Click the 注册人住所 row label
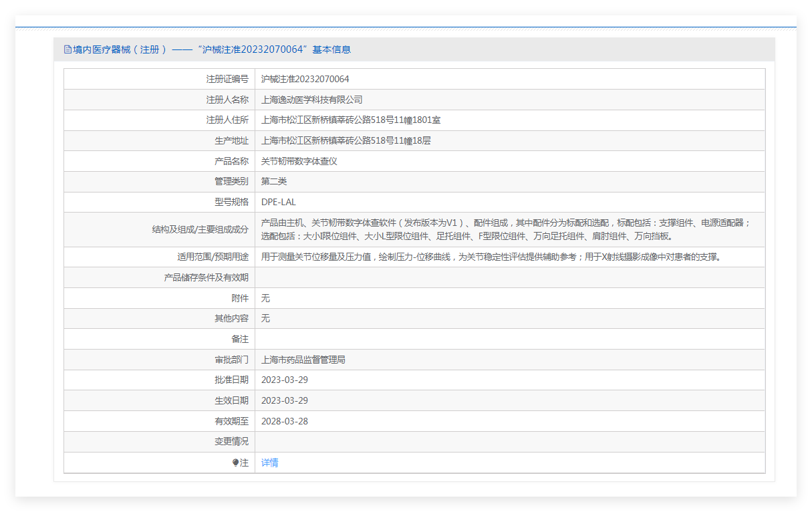 point(227,120)
